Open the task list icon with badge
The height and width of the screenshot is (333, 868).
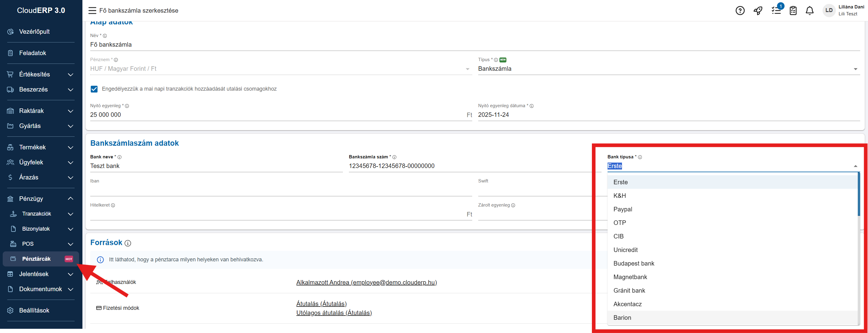point(776,11)
